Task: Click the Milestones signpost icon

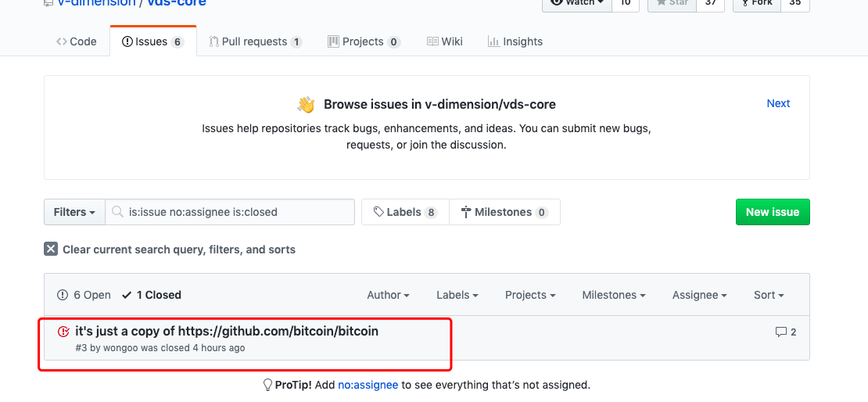Action: point(465,212)
